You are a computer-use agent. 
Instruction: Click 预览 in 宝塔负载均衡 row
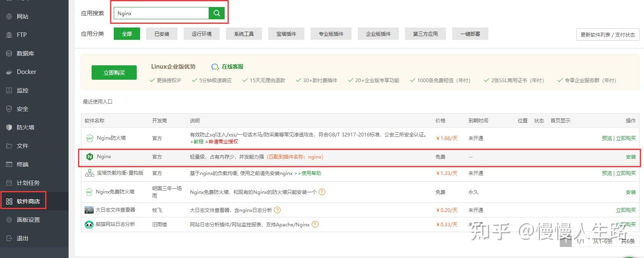click(x=607, y=173)
